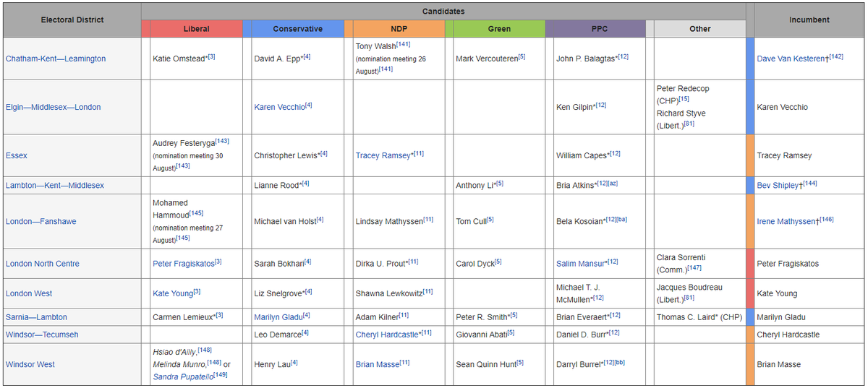Select the text Christopher Lewis

tap(286, 155)
